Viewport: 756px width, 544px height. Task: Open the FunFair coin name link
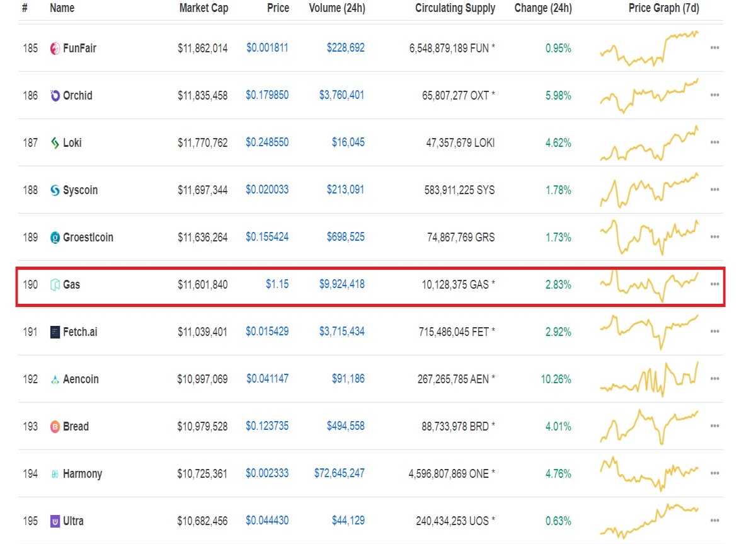coord(79,48)
